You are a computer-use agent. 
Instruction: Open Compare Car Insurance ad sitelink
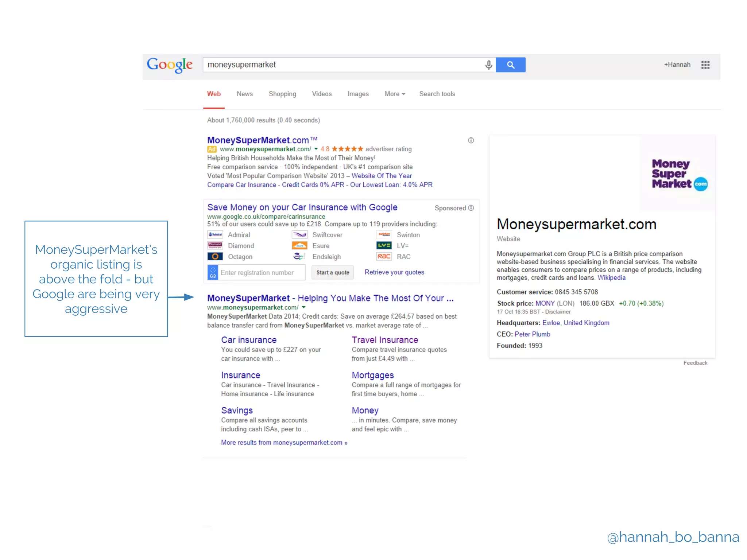pos(241,185)
